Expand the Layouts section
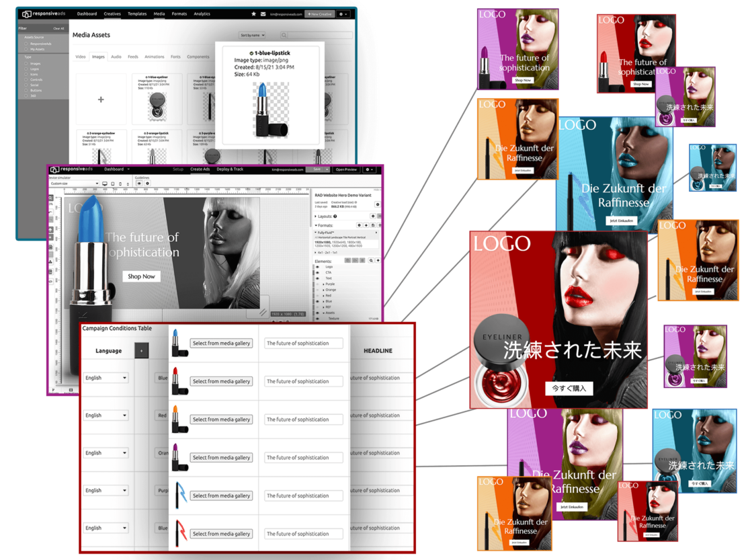Screen dimensions: 746x560 pyautogui.click(x=315, y=216)
